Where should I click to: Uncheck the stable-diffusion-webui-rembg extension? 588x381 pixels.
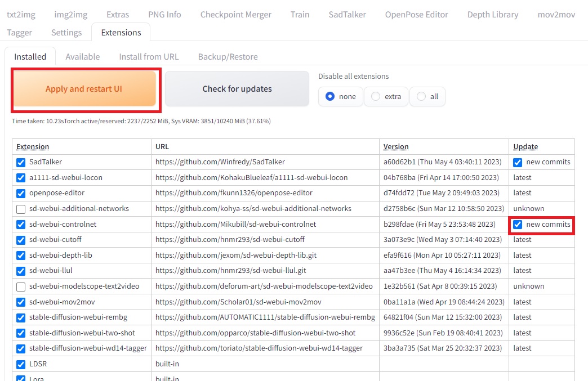20,317
